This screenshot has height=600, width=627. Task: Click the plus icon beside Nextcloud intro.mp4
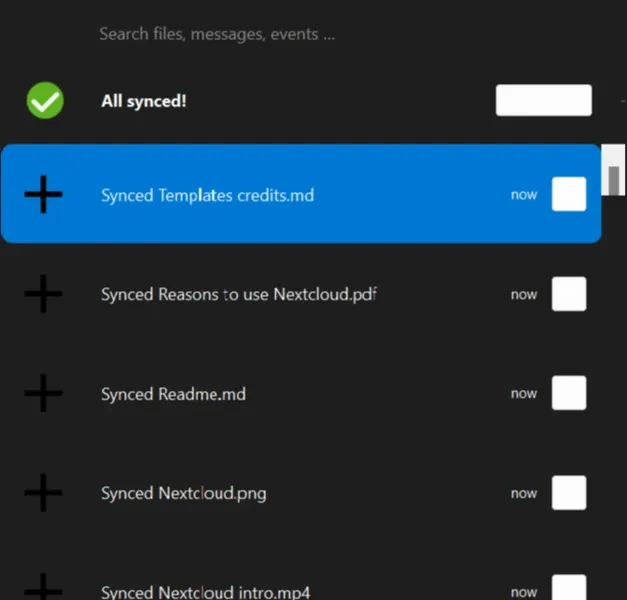click(x=43, y=587)
